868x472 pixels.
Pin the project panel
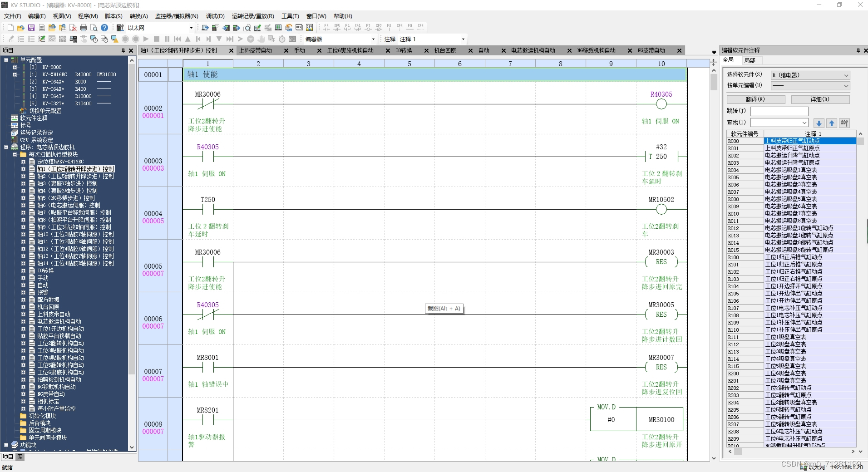click(x=123, y=50)
